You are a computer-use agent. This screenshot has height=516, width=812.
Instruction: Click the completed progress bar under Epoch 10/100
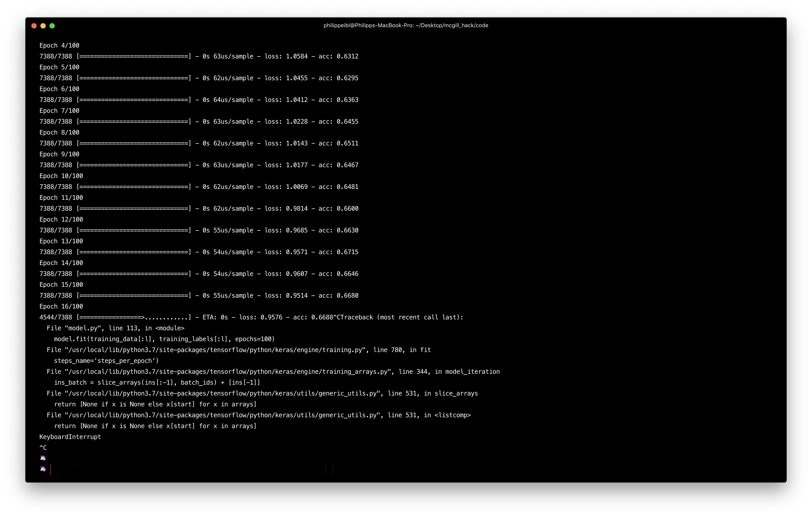[133, 187]
